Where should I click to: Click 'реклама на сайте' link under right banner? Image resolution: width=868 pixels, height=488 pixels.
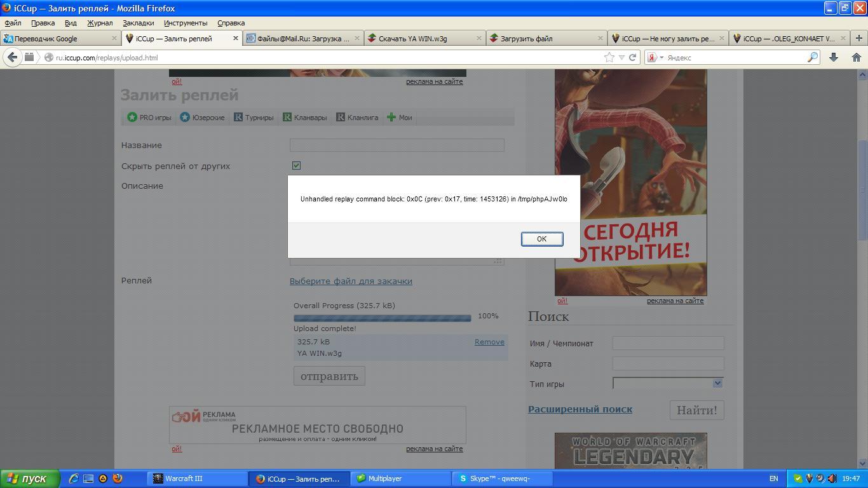click(675, 301)
